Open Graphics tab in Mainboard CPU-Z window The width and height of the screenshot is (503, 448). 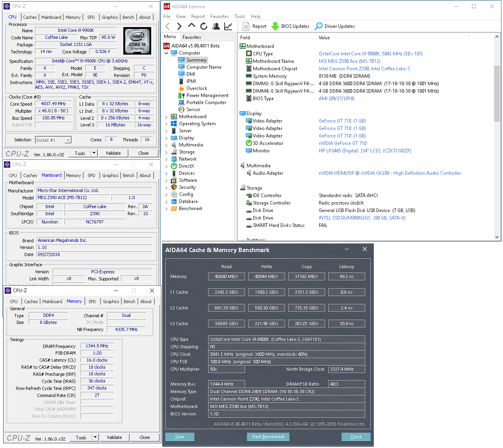pyautogui.click(x=110, y=176)
